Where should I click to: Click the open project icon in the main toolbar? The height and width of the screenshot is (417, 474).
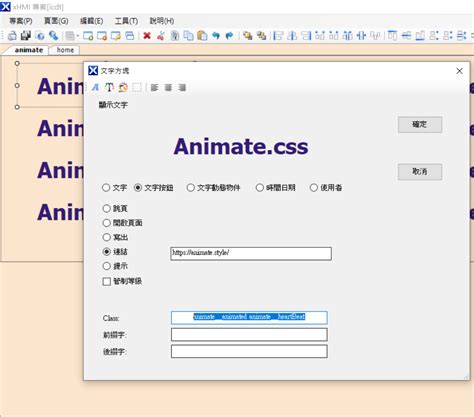12,35
